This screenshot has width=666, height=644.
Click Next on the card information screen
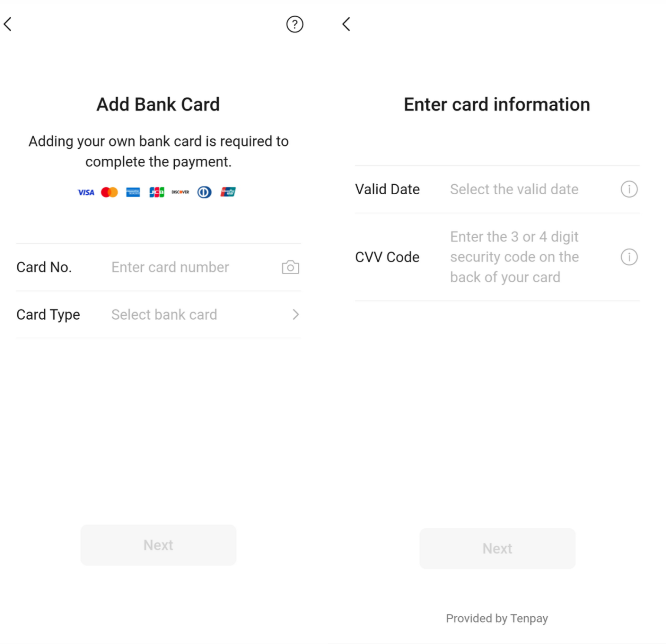(497, 548)
